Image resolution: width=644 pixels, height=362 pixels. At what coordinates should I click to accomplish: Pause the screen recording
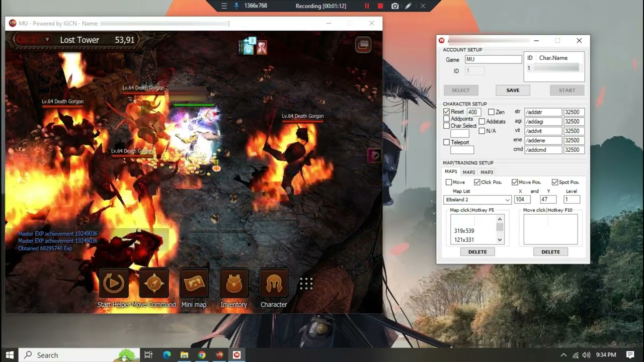pos(367,6)
